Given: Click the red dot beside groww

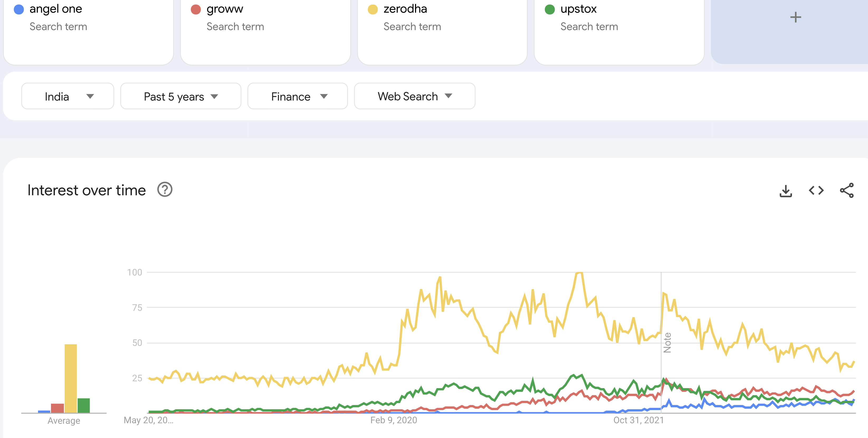Looking at the screenshot, I should [196, 9].
